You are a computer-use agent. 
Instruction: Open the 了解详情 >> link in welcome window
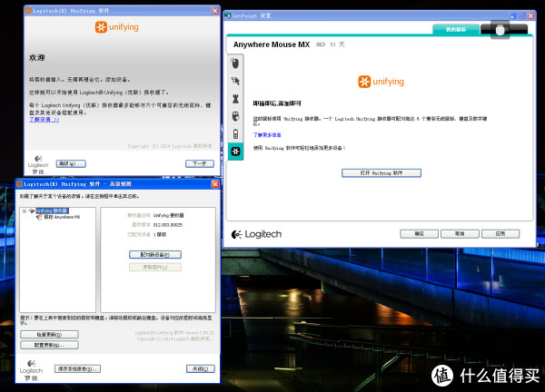pyautogui.click(x=45, y=120)
